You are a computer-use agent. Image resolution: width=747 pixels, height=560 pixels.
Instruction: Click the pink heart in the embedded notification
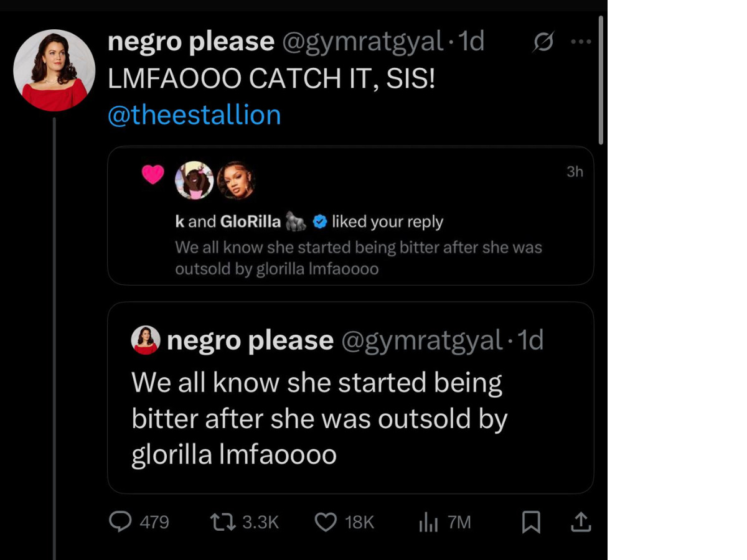coord(153,175)
